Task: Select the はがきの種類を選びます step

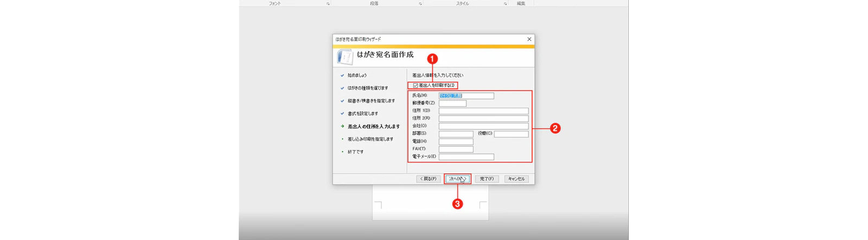Action: (368, 88)
